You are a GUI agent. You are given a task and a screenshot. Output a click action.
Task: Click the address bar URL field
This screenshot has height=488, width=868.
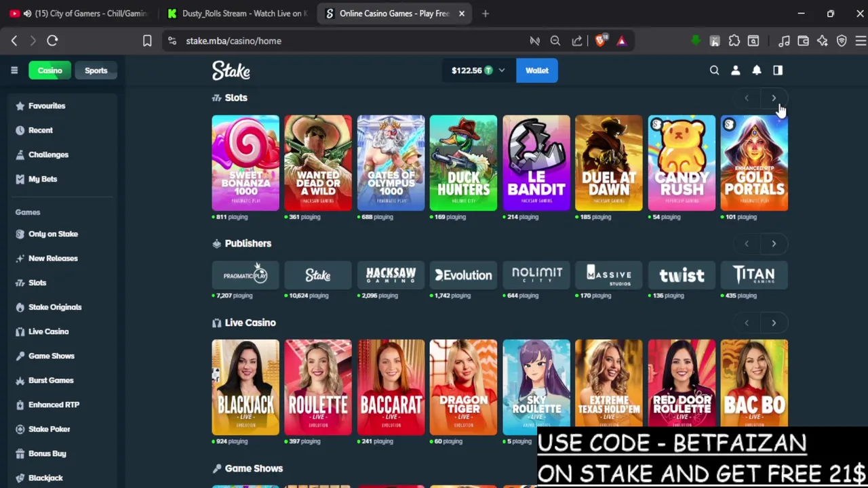click(x=353, y=41)
